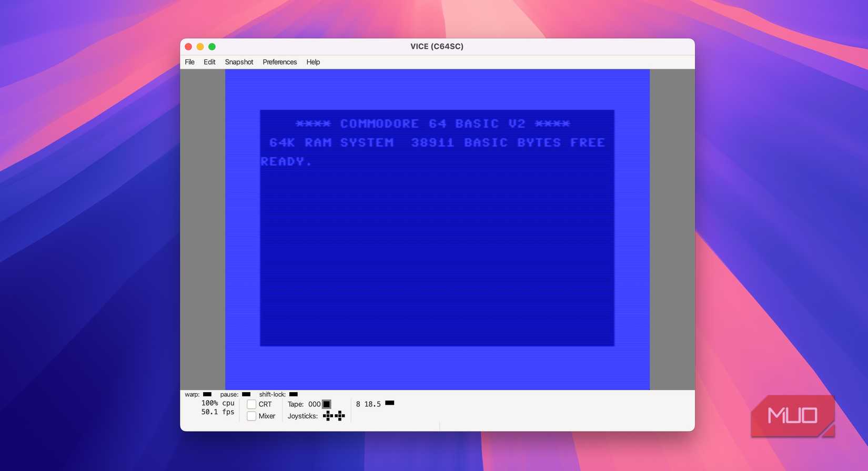
Task: Open the Snapshot menu
Action: 239,62
